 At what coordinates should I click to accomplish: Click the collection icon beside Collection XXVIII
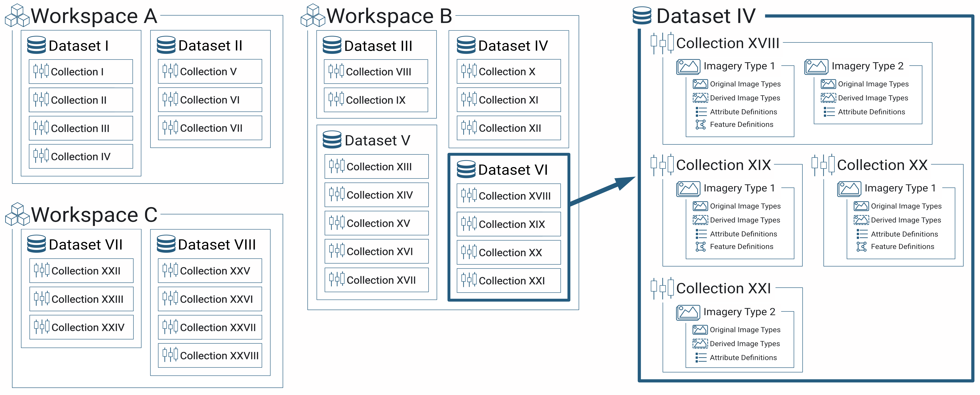coord(170,355)
